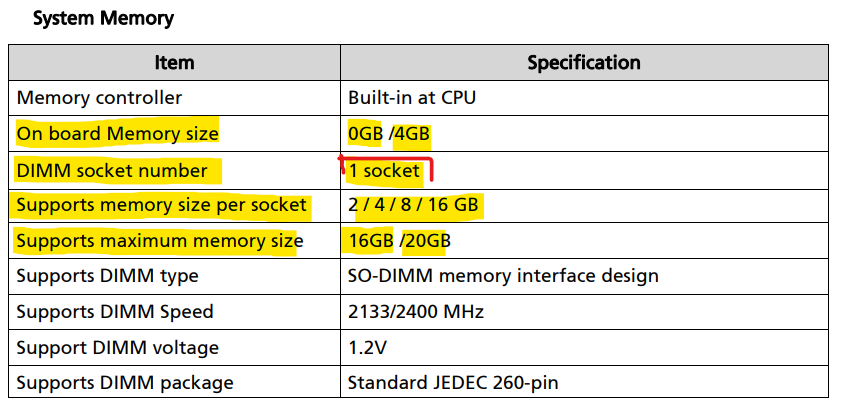Click the red-marked 1 socket value
The width and height of the screenshot is (842, 406).
(384, 171)
